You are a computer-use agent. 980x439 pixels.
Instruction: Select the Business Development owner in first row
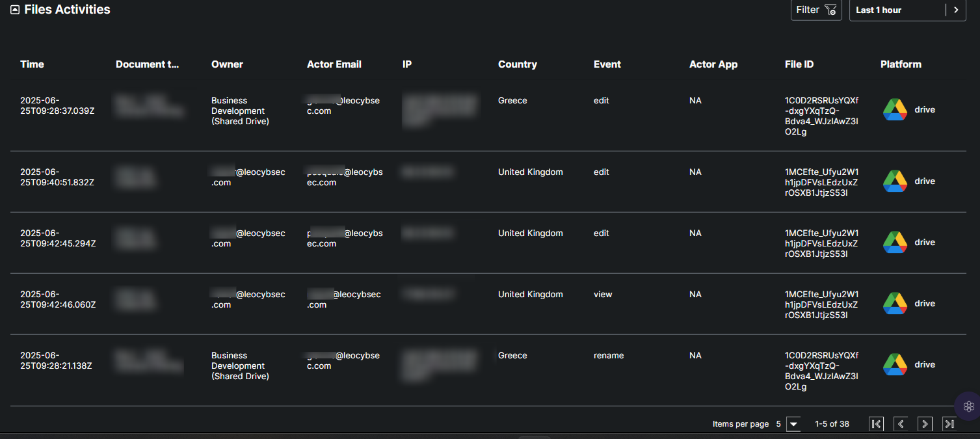[240, 111]
